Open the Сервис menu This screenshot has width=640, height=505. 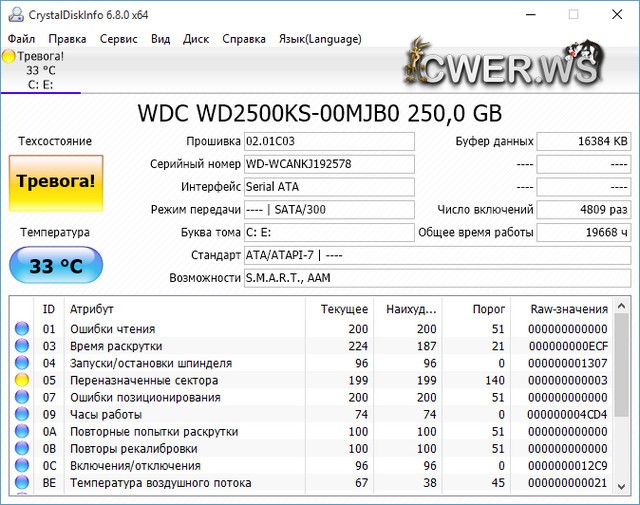[119, 39]
